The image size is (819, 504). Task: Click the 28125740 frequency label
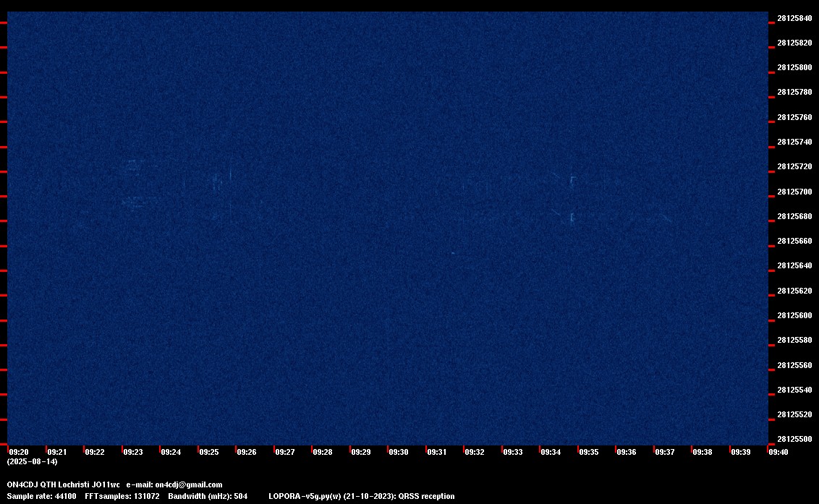[794, 142]
